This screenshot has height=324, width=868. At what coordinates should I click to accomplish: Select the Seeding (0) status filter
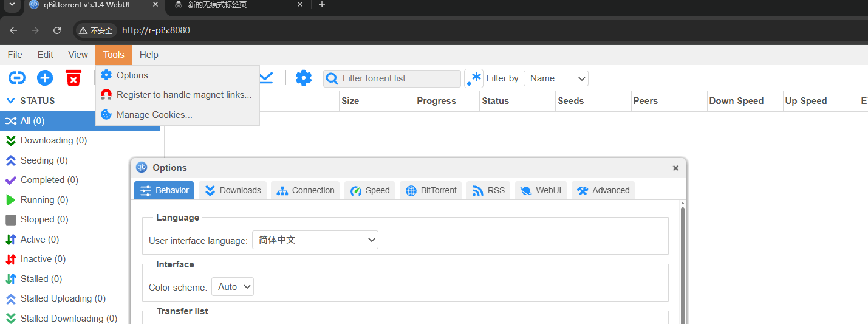point(79,160)
